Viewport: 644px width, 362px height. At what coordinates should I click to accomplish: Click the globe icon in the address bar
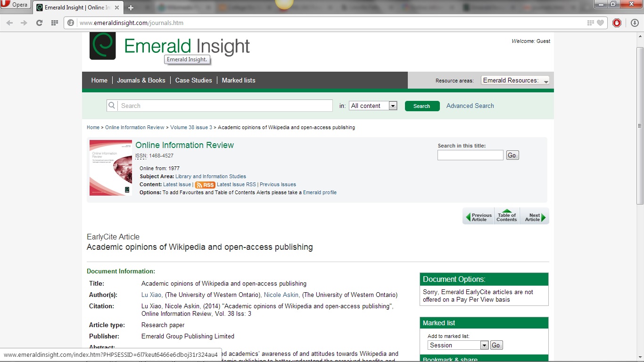(x=71, y=23)
